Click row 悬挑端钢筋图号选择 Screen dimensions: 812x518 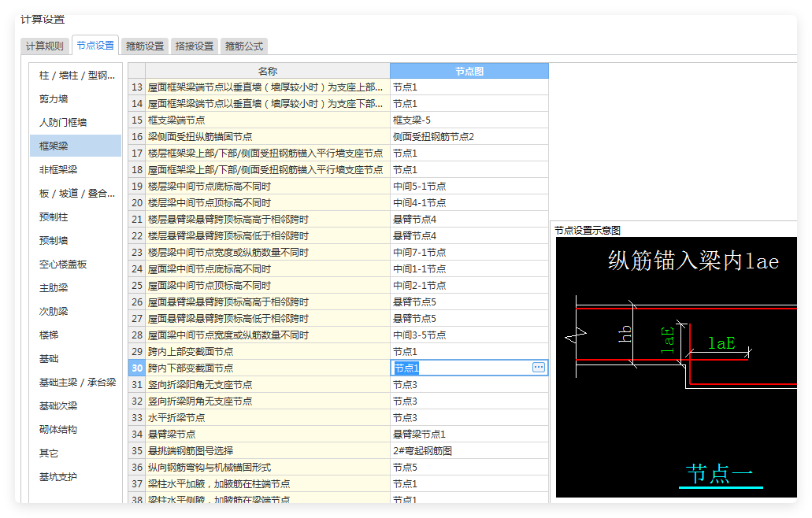(267, 451)
